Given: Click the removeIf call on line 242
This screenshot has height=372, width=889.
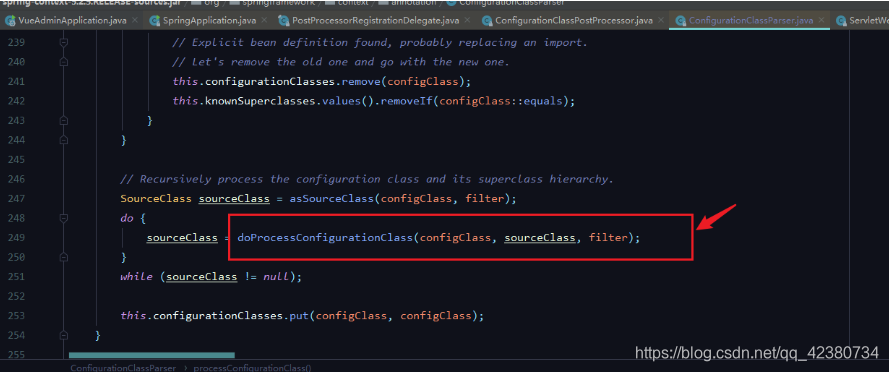Looking at the screenshot, I should (x=407, y=101).
